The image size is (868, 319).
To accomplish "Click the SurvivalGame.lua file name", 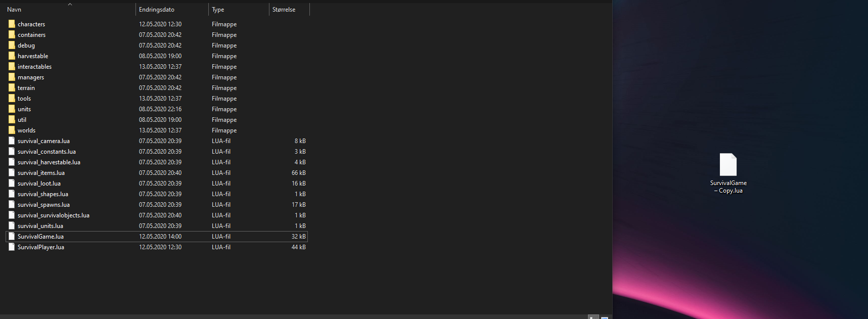I will tap(40, 237).
